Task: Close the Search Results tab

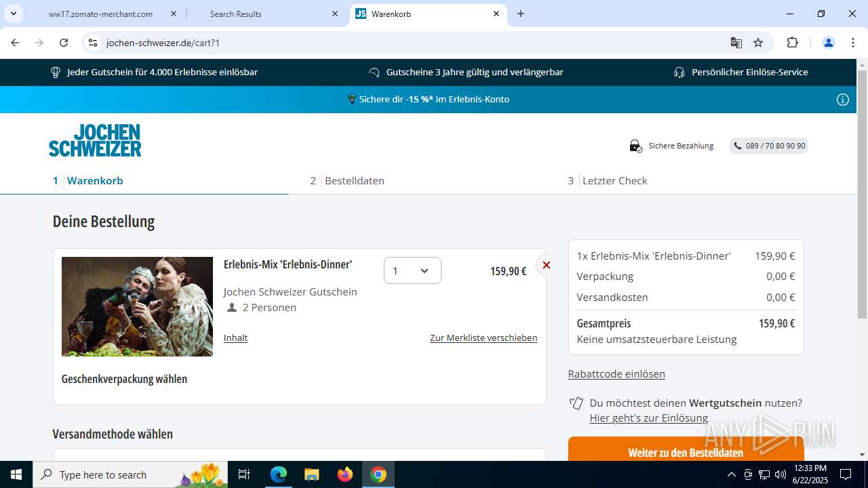Action: (x=335, y=14)
